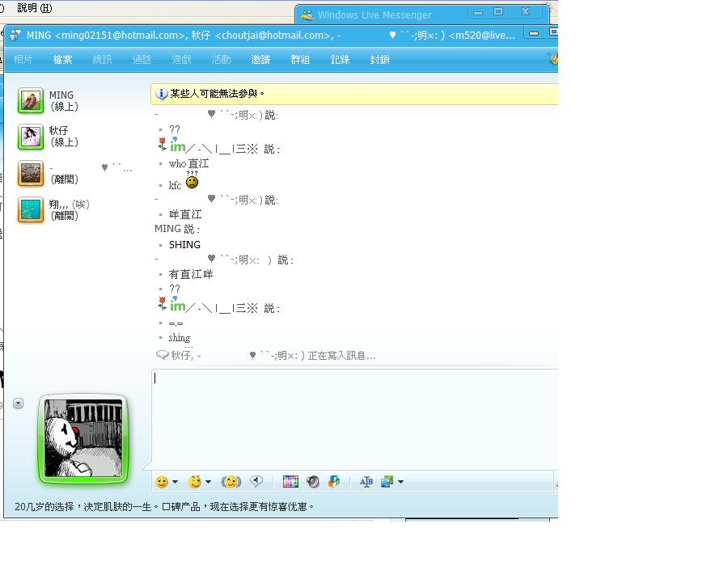Collapse display picture with small arrow button
Image resolution: width=728 pixels, height=566 pixels.
pos(18,403)
